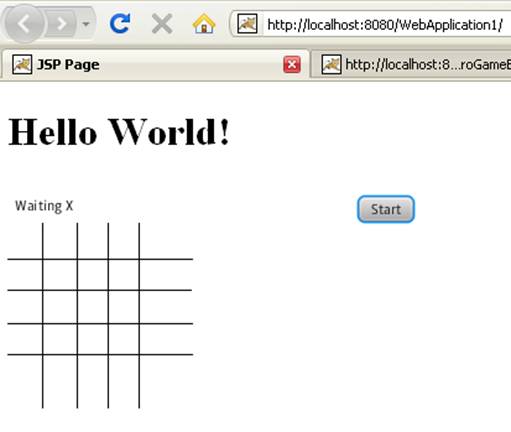
Task: Click the top-right cell of the game grid
Action: pyautogui.click(x=166, y=241)
